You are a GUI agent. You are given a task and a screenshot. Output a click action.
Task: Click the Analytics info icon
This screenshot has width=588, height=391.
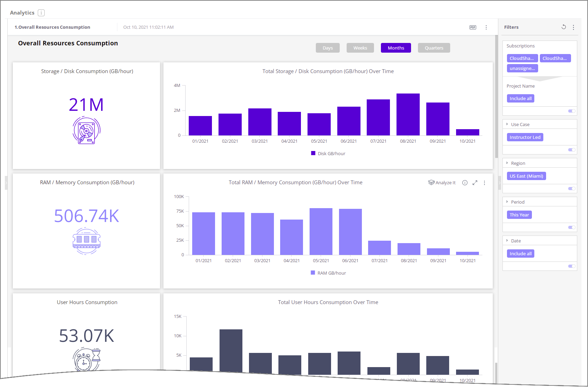click(x=41, y=13)
